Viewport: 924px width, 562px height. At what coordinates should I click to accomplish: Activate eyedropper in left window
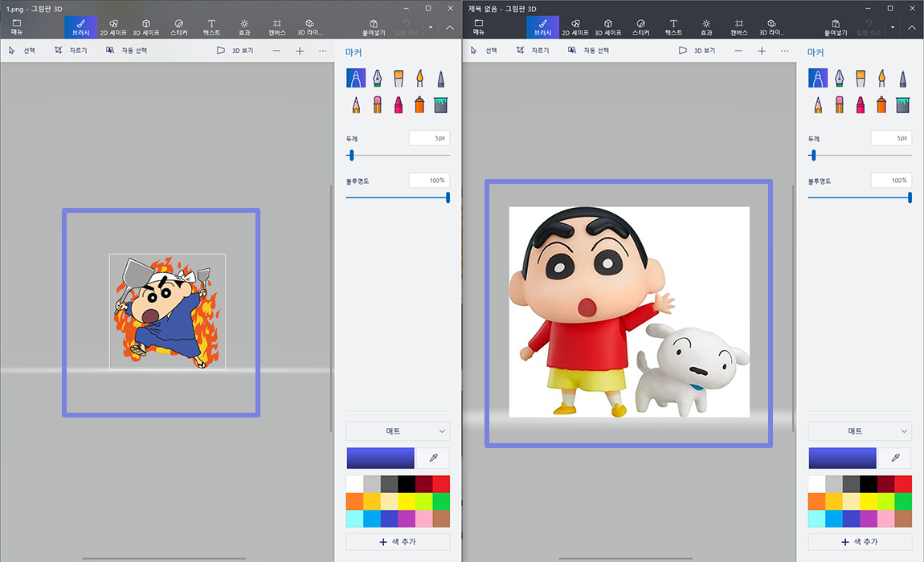433,458
